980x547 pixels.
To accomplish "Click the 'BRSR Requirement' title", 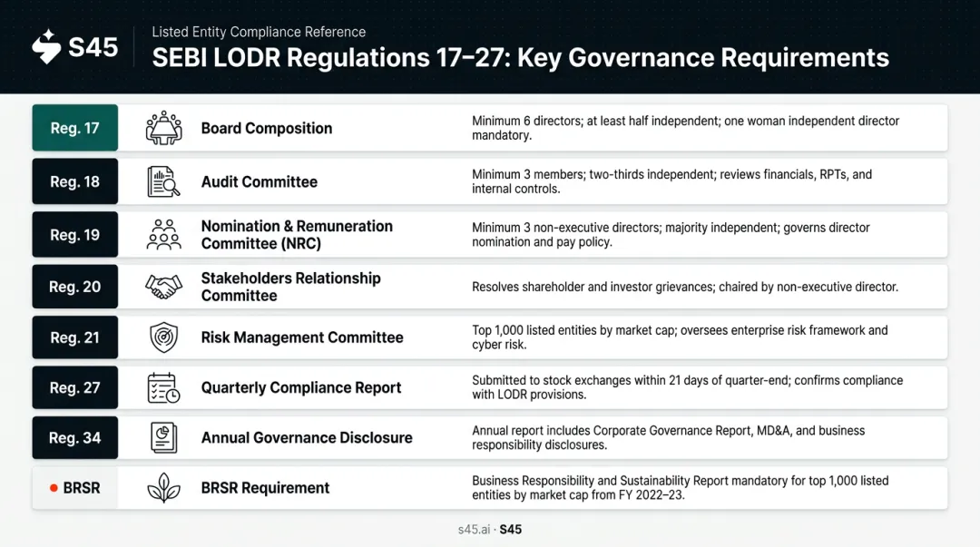I will pyautogui.click(x=265, y=488).
